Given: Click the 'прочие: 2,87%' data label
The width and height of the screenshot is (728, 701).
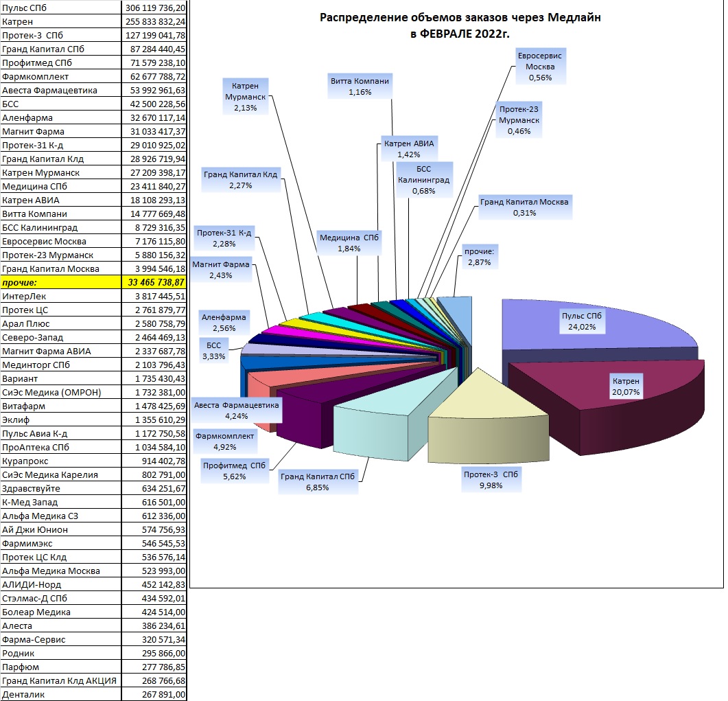Looking at the screenshot, I should [x=480, y=257].
